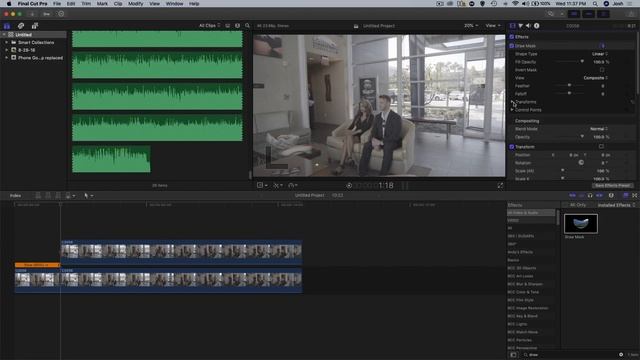
Task: Open the viewer zoom percentage dropdown
Action: point(471,26)
